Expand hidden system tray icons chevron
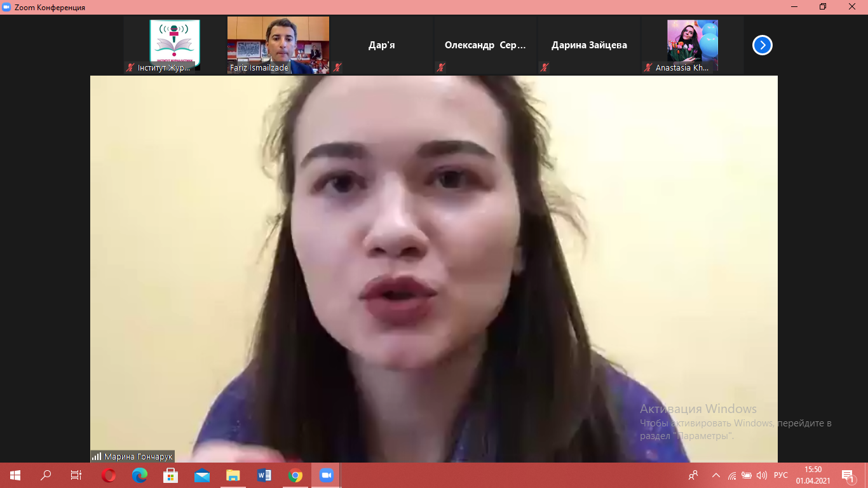The height and width of the screenshot is (488, 868). click(x=716, y=475)
